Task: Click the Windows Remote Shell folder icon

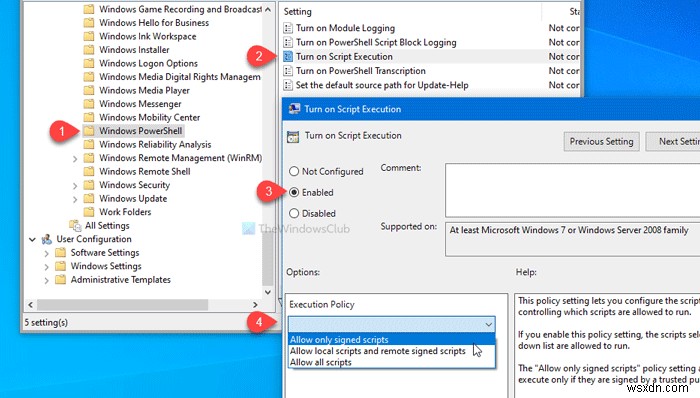Action: point(89,171)
